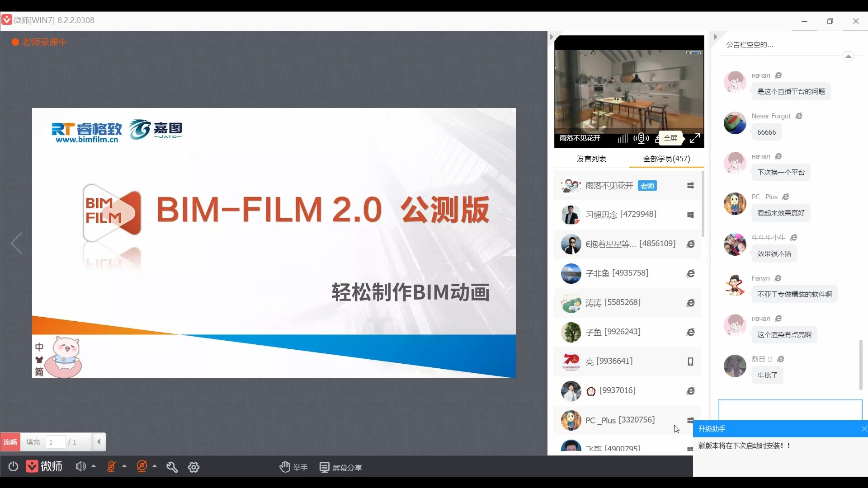Image resolution: width=868 pixels, height=488 pixels.
Task: Click the signal strength bars on the video
Action: 622,139
